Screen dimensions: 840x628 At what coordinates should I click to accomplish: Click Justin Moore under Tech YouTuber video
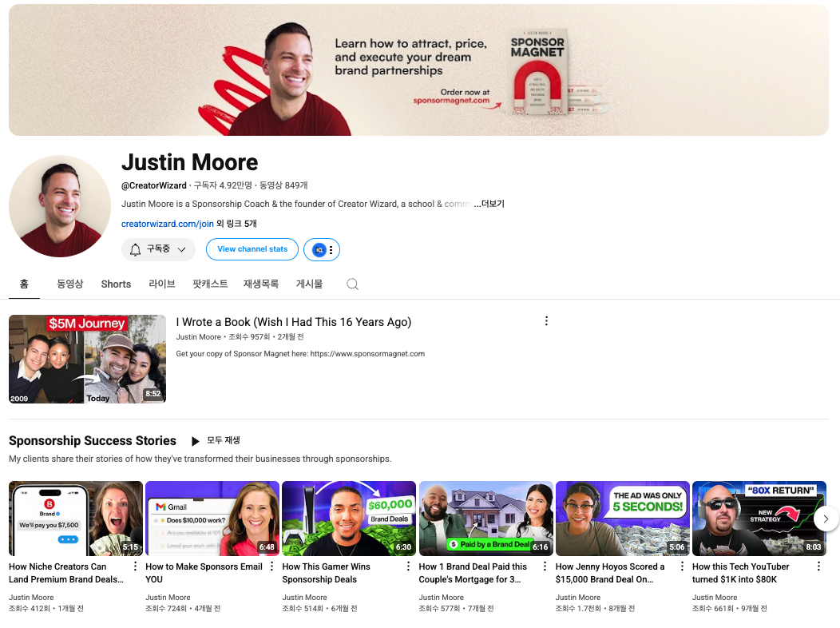[x=715, y=598]
